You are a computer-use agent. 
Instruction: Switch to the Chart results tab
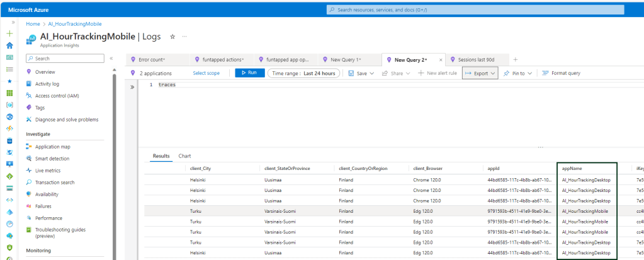tap(184, 155)
